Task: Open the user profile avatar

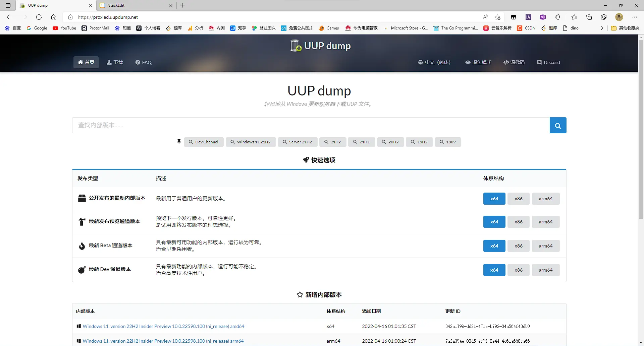Action: click(x=619, y=17)
